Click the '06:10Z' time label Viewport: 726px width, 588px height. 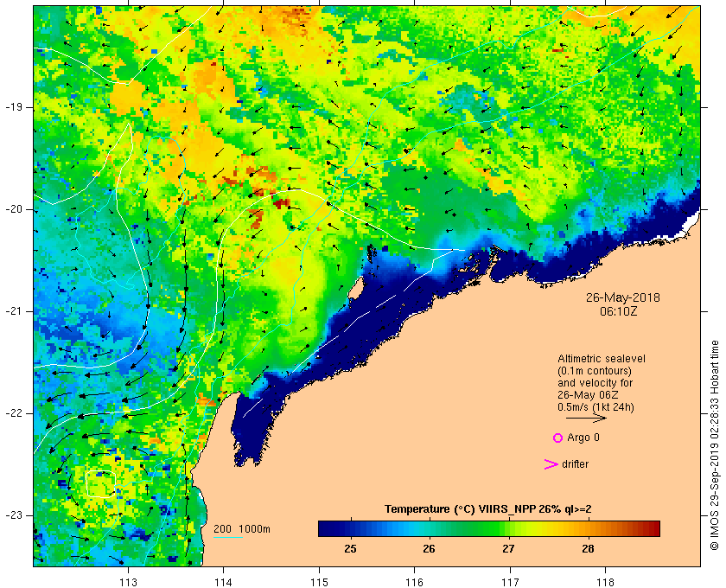[618, 311]
